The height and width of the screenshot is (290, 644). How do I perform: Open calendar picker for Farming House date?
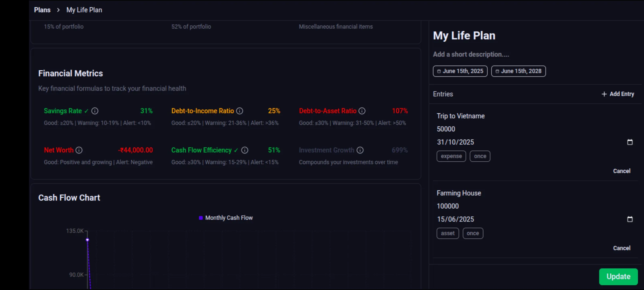[630, 219]
